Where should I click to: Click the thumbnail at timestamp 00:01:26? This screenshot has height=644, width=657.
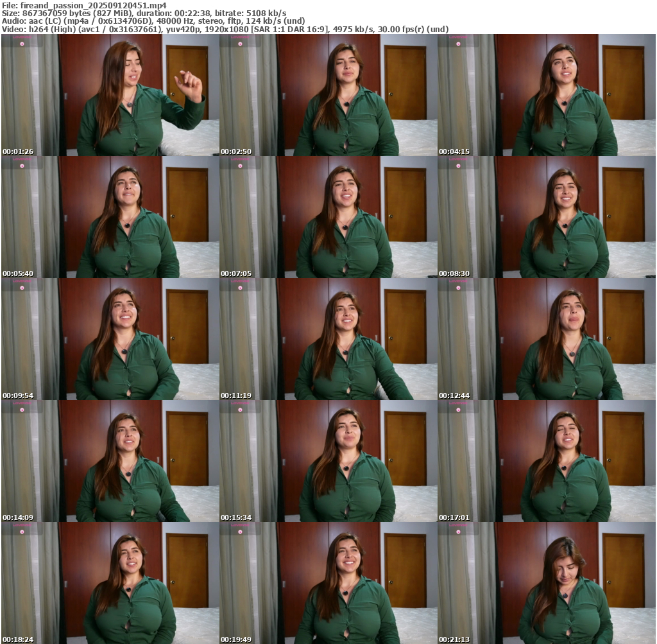(110, 95)
